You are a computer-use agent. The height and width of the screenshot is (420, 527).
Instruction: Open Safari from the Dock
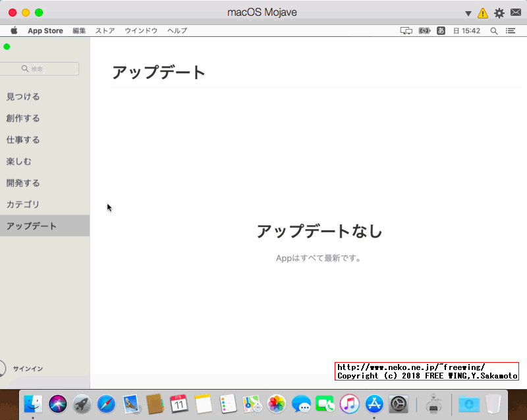(x=105, y=405)
